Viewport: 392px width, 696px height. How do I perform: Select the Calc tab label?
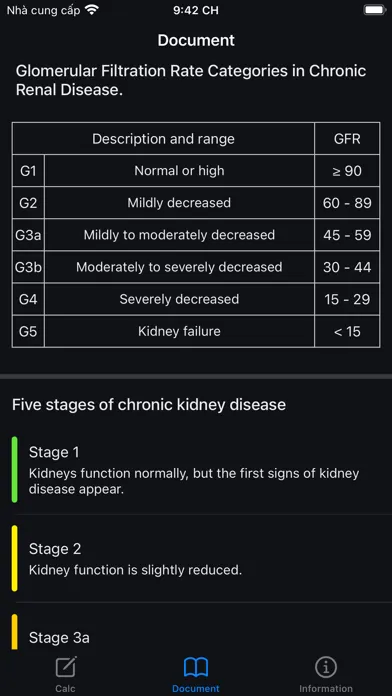coord(65,688)
